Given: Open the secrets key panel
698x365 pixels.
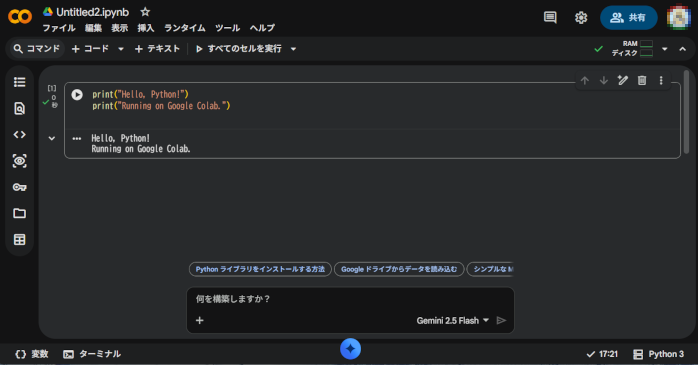Looking at the screenshot, I should click(x=20, y=187).
